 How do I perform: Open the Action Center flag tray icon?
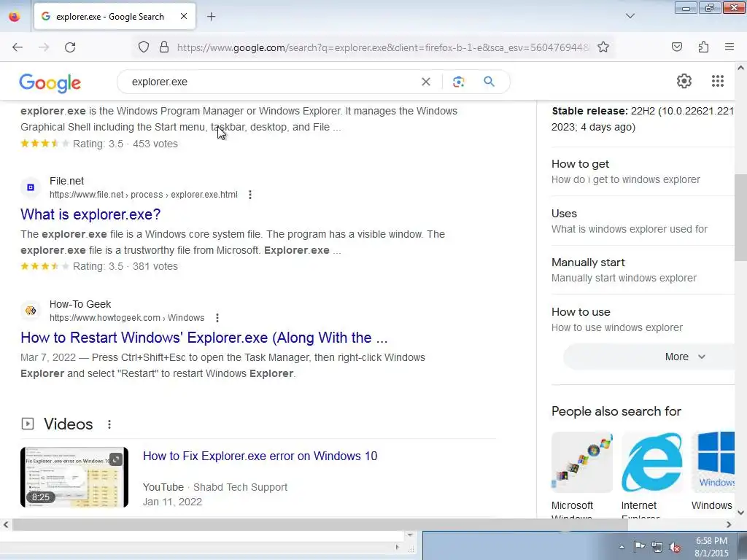(x=639, y=547)
